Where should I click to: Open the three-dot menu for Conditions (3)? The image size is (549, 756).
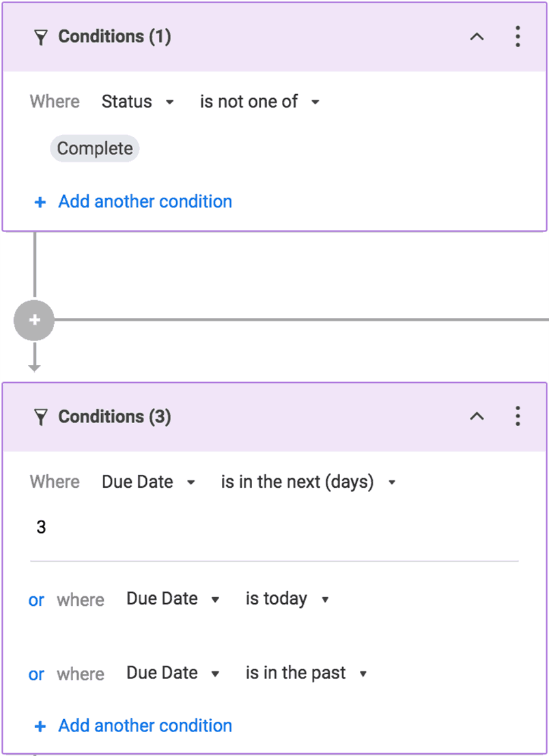click(518, 416)
